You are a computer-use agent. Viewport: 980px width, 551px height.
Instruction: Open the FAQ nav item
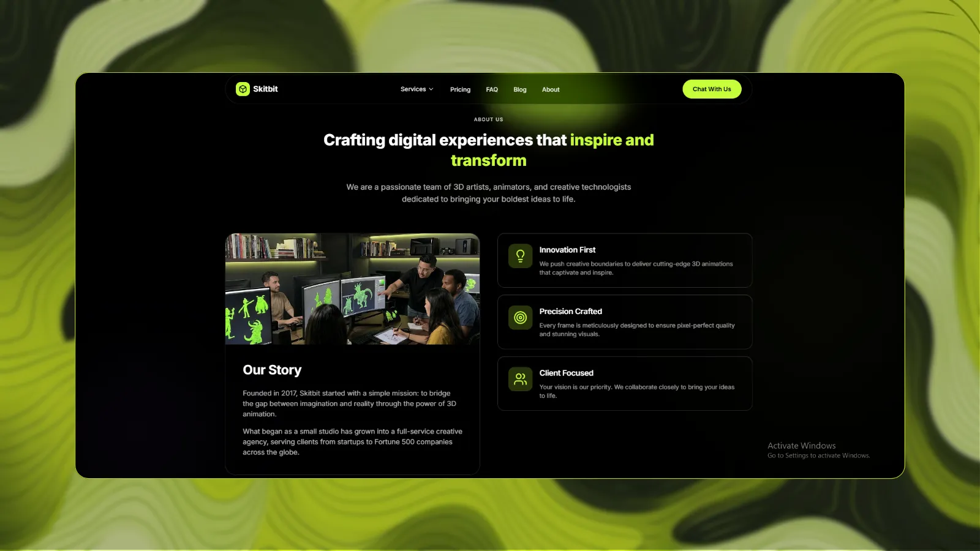pos(492,90)
